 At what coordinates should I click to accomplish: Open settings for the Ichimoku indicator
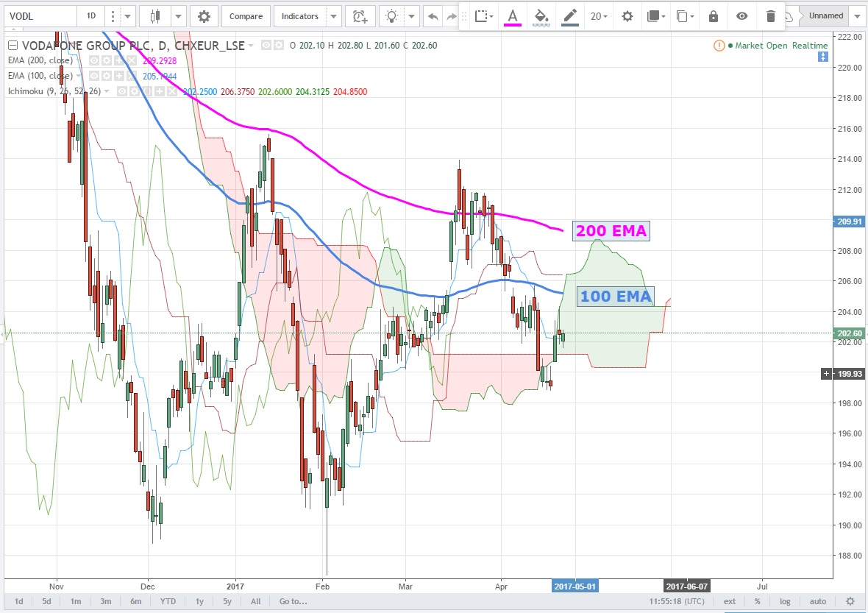135,91
